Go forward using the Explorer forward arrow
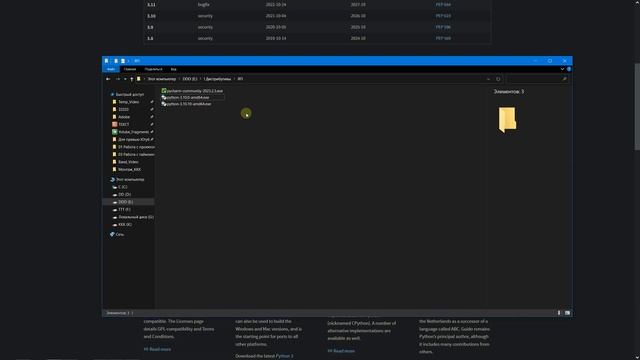The image size is (640, 360). [x=118, y=79]
